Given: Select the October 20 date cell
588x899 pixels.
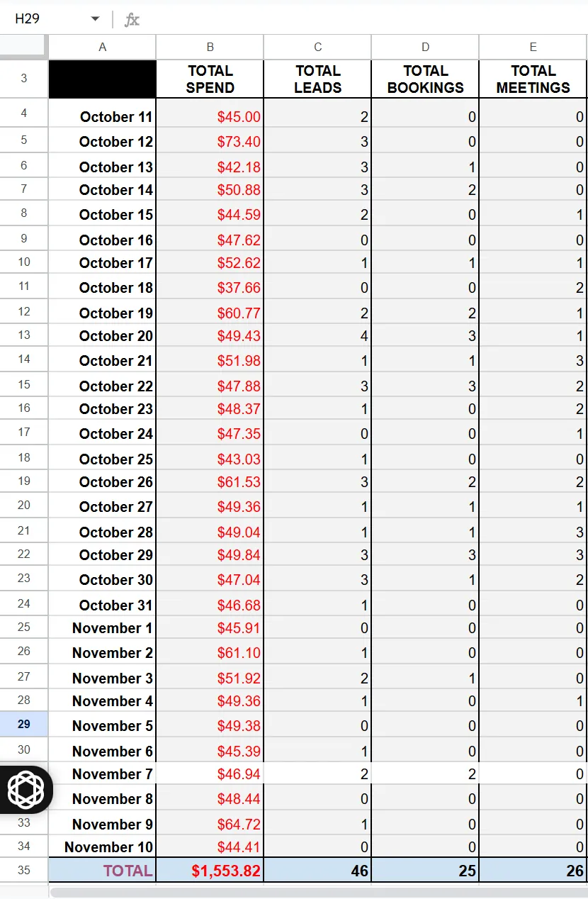Looking at the screenshot, I should (103, 335).
